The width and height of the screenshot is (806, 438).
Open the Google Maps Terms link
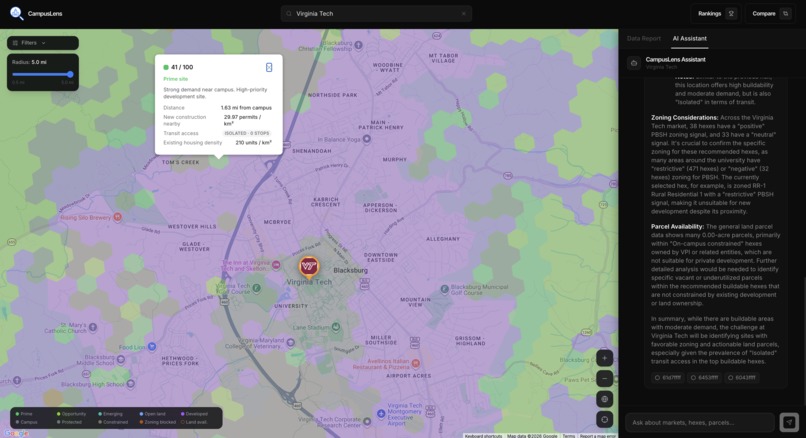568,436
